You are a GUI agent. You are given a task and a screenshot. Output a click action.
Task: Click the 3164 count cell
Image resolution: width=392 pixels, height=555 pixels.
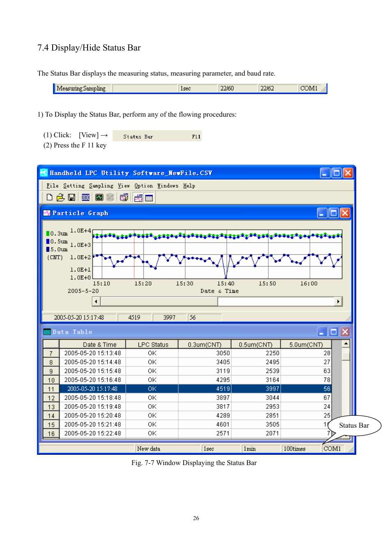tap(256, 380)
